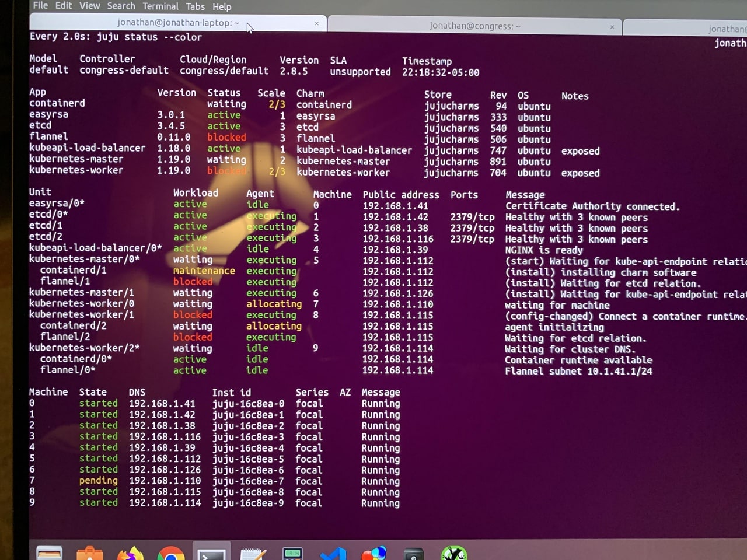The image size is (747, 560).
Task: Click the 'exposed' note for kubernetes-worker
Action: click(x=580, y=173)
